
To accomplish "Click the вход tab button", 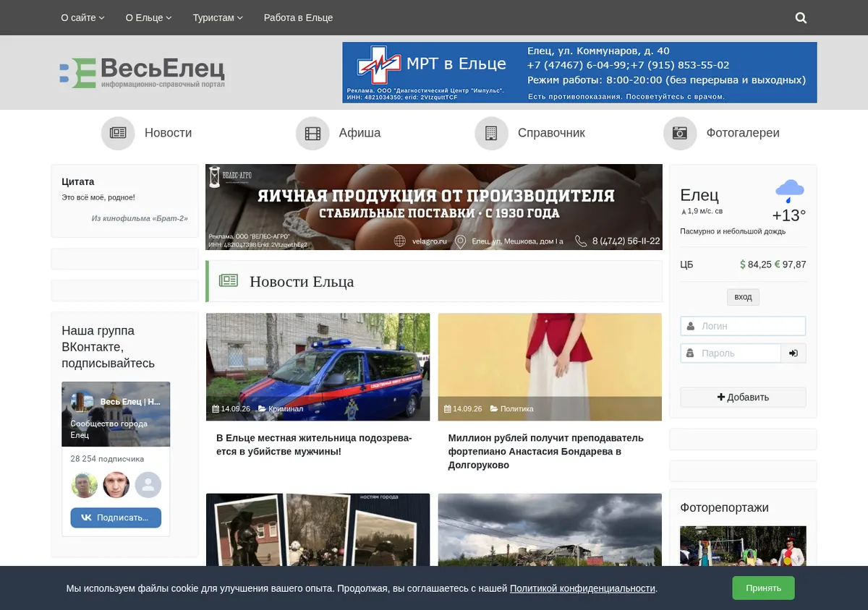I will pos(743,297).
